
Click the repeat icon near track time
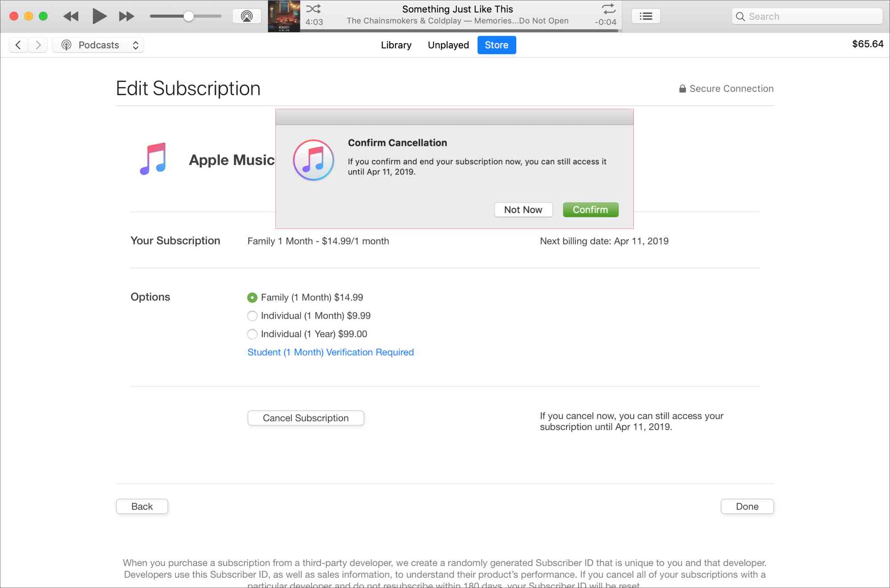(x=607, y=9)
